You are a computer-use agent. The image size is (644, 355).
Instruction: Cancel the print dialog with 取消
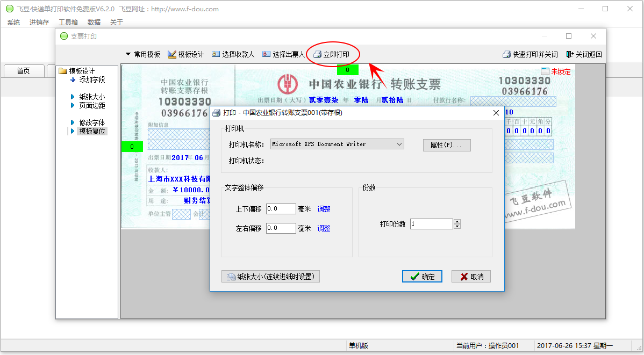471,277
